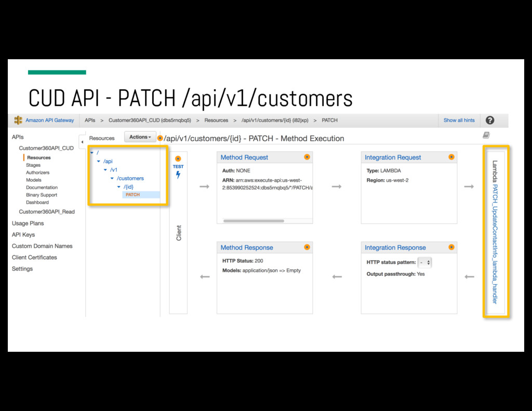Select the /{id} resource

[x=129, y=187]
